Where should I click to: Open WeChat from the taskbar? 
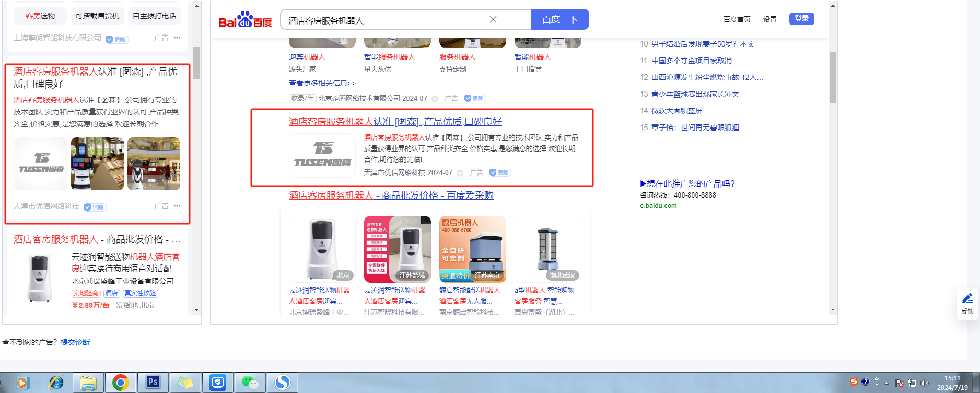[250, 383]
